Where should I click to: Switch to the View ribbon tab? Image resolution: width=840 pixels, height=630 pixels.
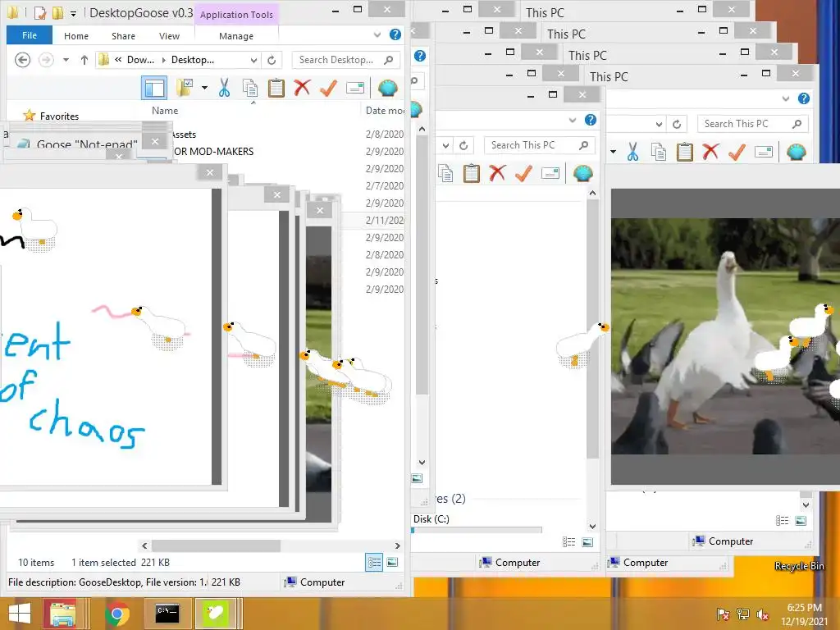pos(169,36)
